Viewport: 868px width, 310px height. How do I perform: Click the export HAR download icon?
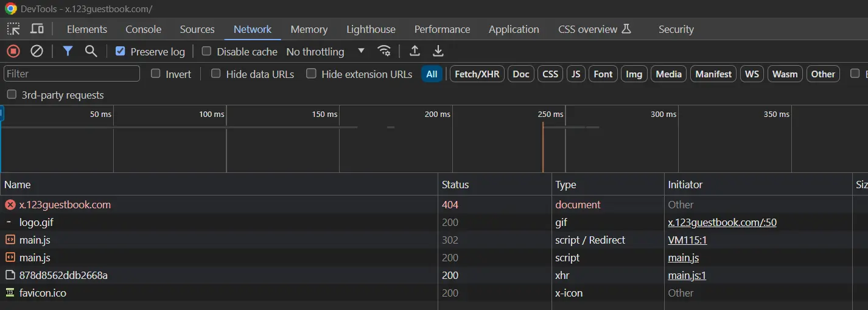438,51
